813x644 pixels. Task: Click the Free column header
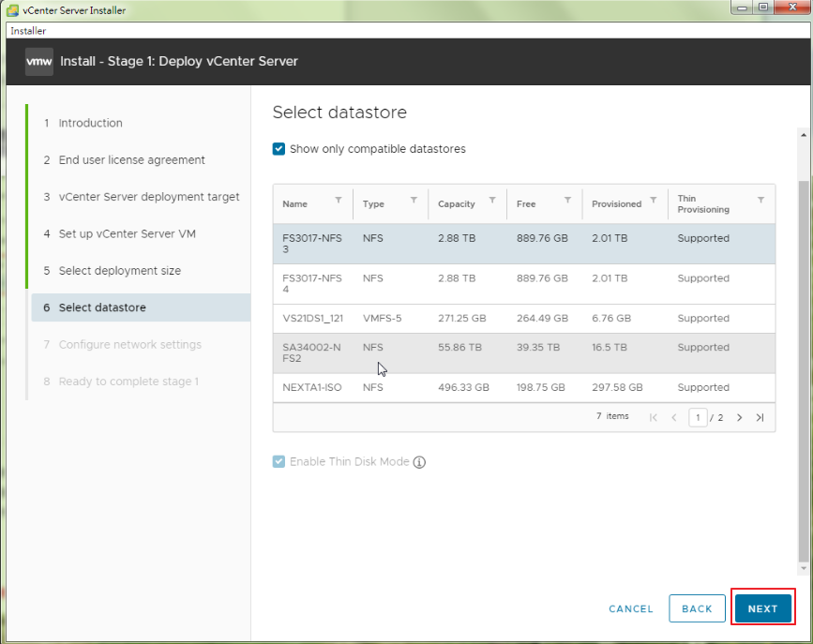coord(526,203)
